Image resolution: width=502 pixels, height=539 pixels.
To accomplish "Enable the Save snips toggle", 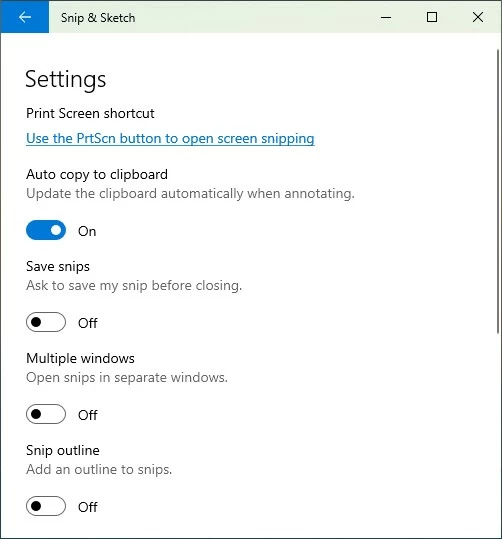I will click(46, 322).
